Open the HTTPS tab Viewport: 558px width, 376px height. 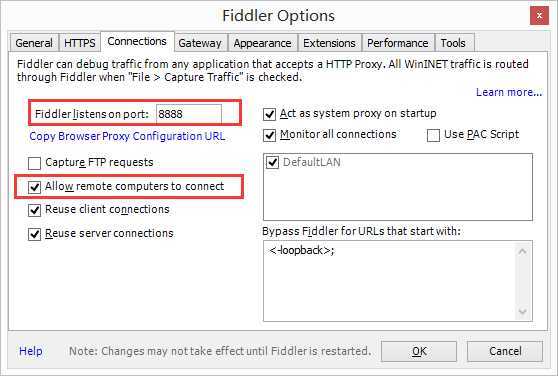[x=80, y=43]
